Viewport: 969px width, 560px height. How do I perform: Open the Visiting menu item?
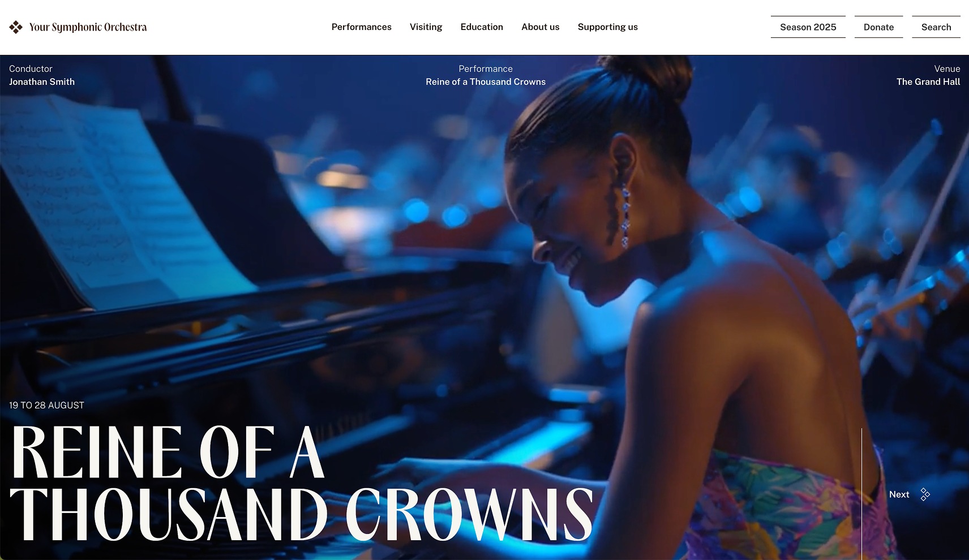[426, 27]
